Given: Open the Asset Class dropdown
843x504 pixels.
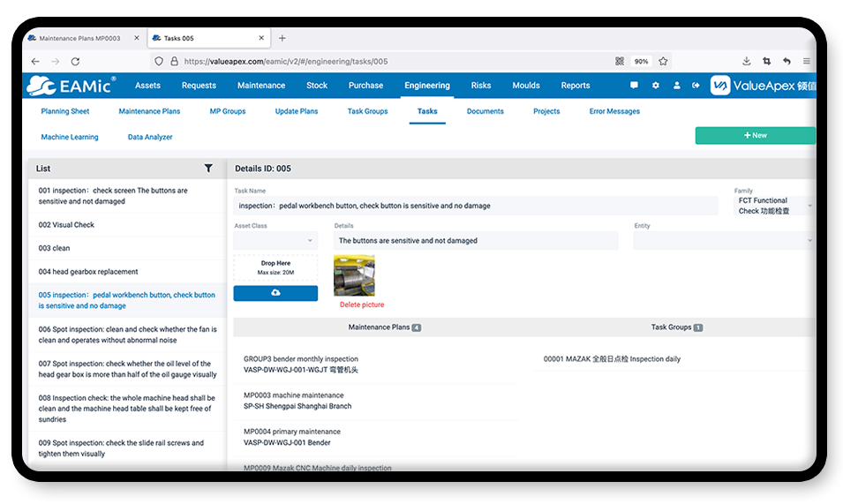Looking at the screenshot, I should point(275,240).
